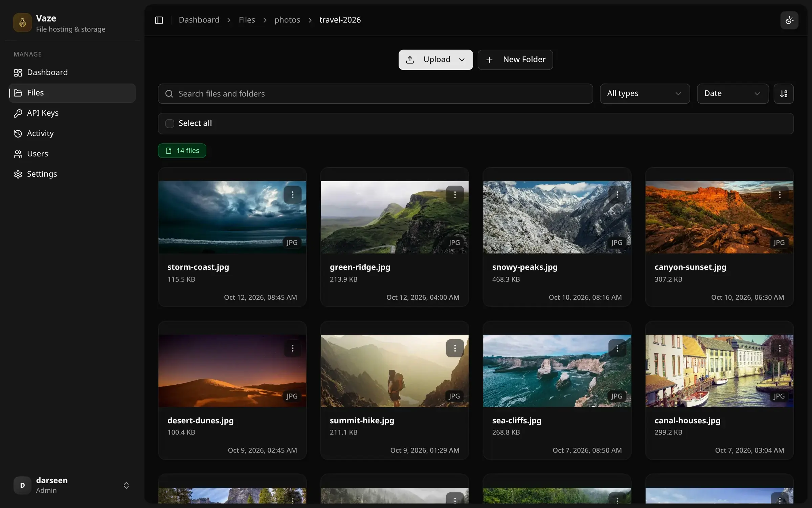Viewport: 812px width, 508px height.
Task: Expand the darseen account switcher
Action: pyautogui.click(x=126, y=485)
